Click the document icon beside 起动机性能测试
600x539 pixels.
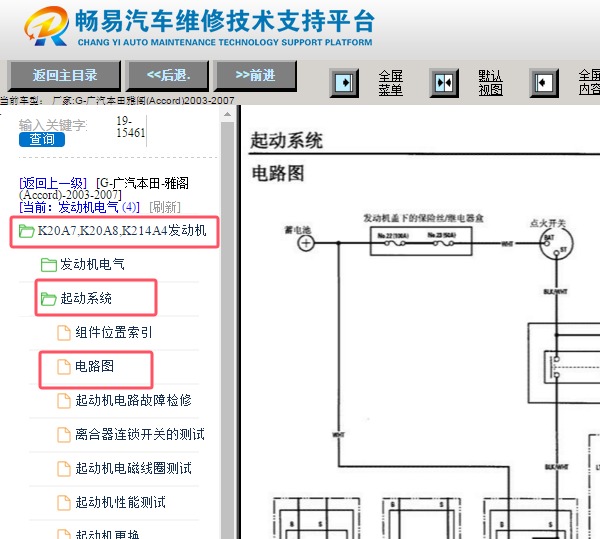point(64,502)
